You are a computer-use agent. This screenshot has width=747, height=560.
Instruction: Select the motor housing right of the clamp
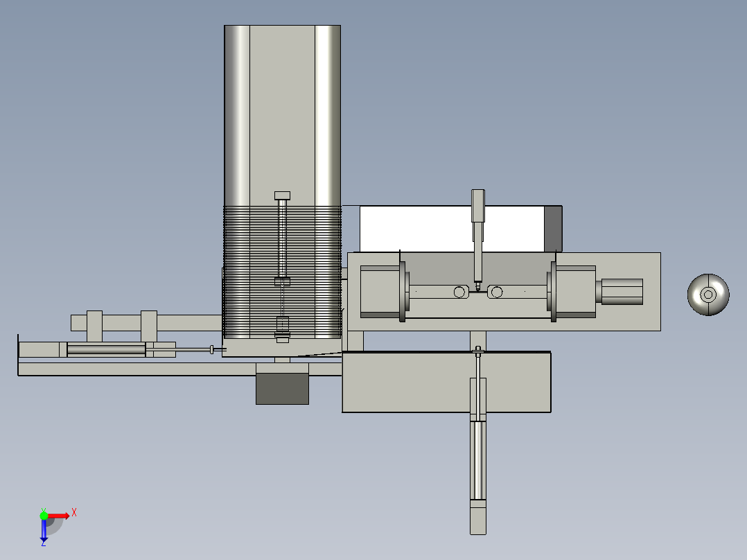pyautogui.click(x=621, y=292)
